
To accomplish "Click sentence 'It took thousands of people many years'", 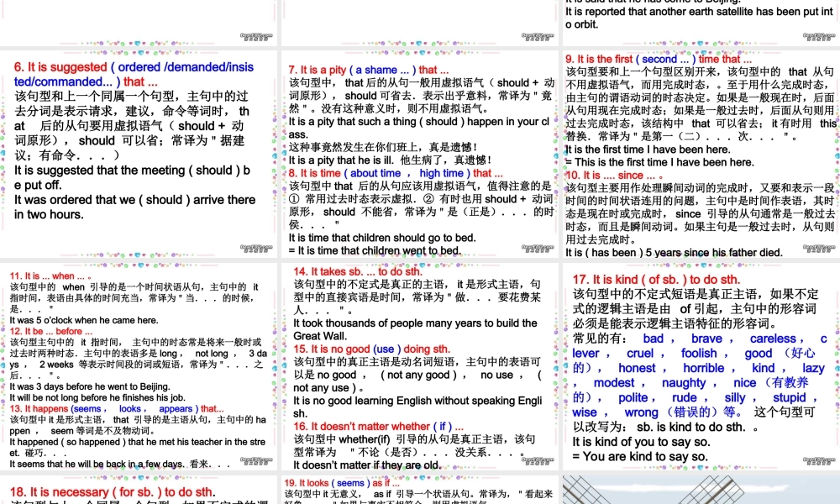I will [415, 329].
